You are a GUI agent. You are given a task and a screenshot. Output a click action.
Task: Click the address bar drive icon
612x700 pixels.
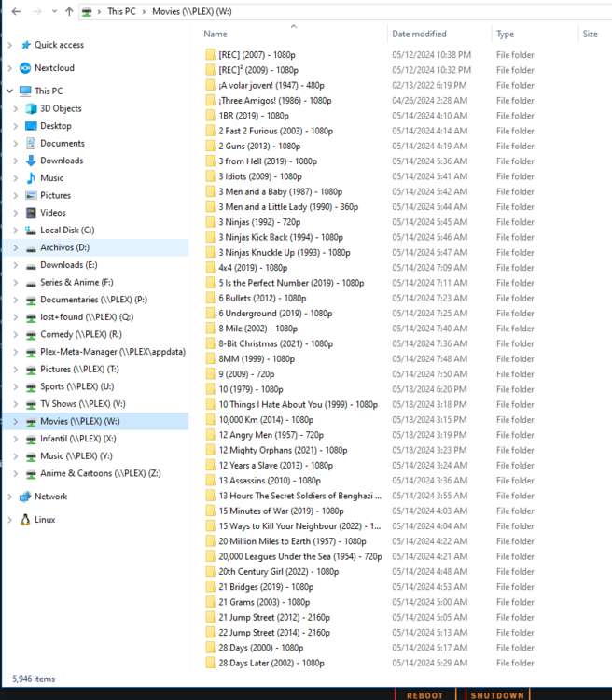[x=87, y=12]
